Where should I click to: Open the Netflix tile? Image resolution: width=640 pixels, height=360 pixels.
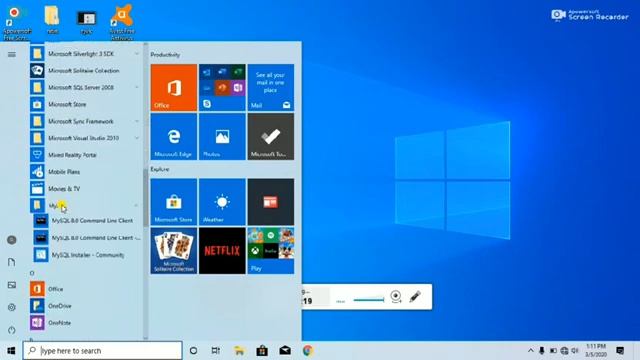coord(222,251)
